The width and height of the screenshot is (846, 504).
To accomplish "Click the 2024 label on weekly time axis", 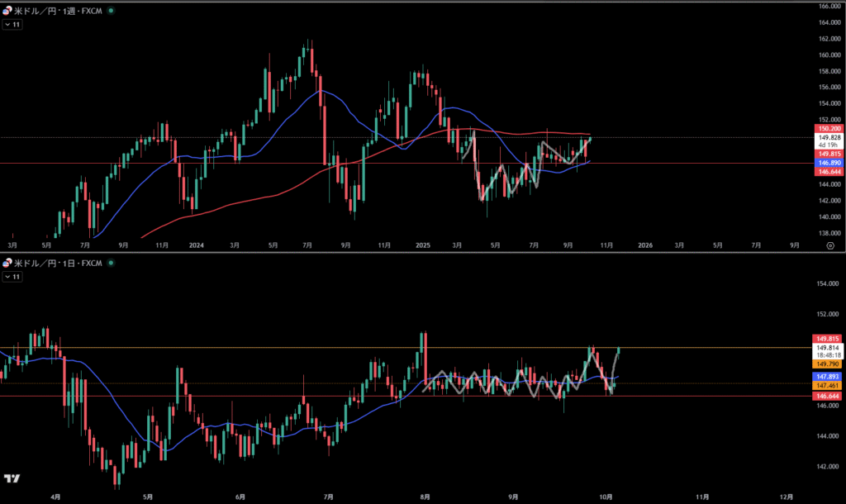I will click(x=196, y=245).
